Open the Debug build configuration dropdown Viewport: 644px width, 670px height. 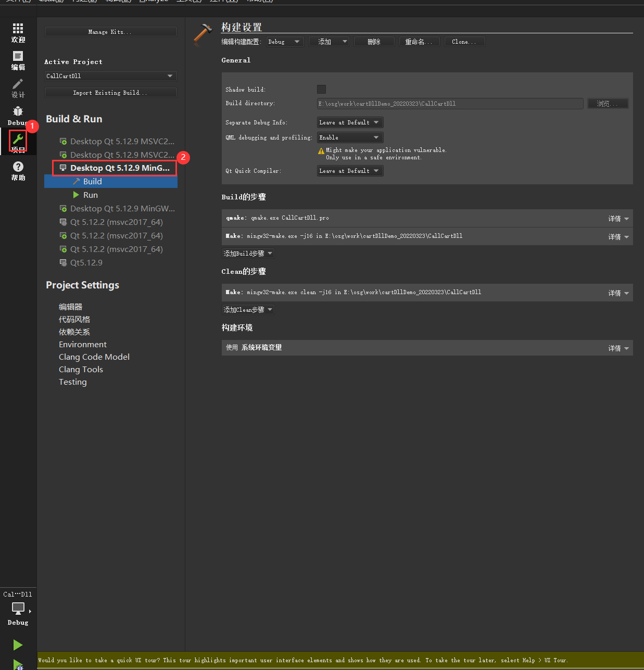click(284, 41)
